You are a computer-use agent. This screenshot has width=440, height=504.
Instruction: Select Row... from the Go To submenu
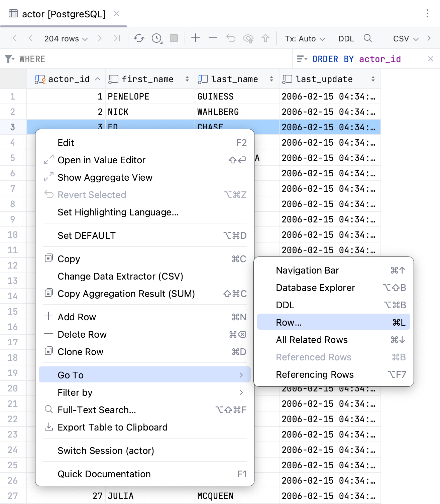333,322
